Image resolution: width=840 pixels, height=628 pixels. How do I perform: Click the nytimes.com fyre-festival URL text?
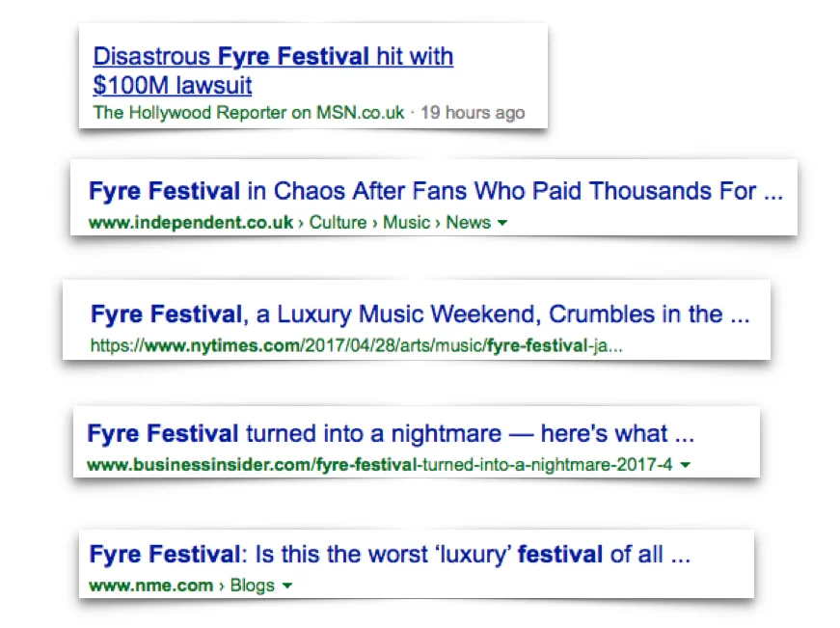(356, 345)
